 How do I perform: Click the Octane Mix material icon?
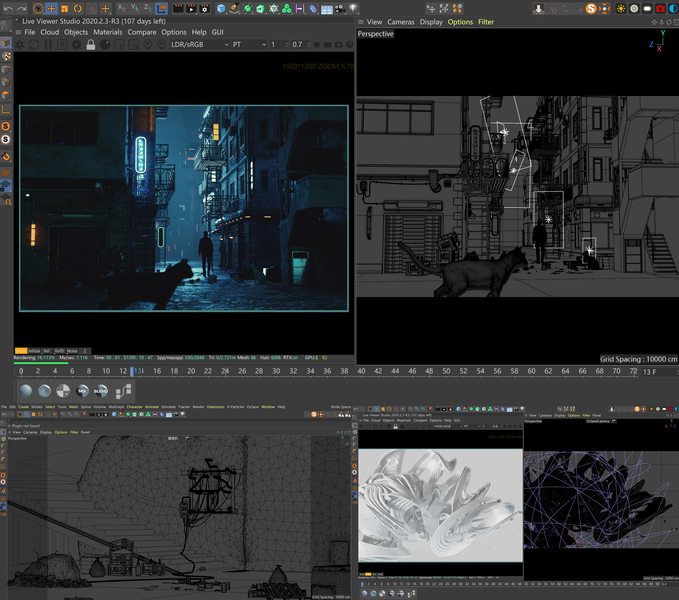pyautogui.click(x=82, y=391)
